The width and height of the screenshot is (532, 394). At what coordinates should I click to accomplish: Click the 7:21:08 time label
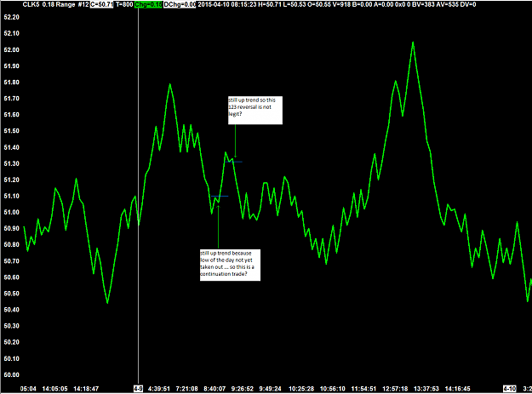point(187,389)
